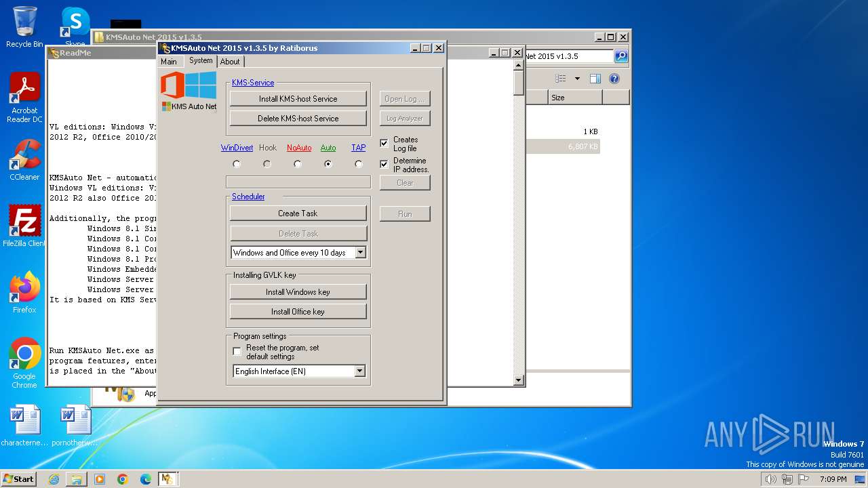Click the Auto link label
868x488 pixels.
click(328, 148)
